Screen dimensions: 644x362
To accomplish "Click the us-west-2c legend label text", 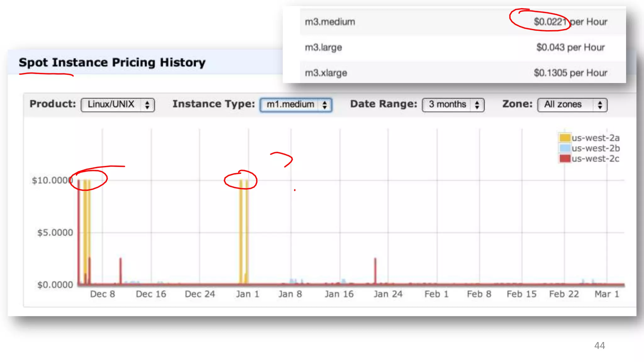I will click(x=595, y=159).
